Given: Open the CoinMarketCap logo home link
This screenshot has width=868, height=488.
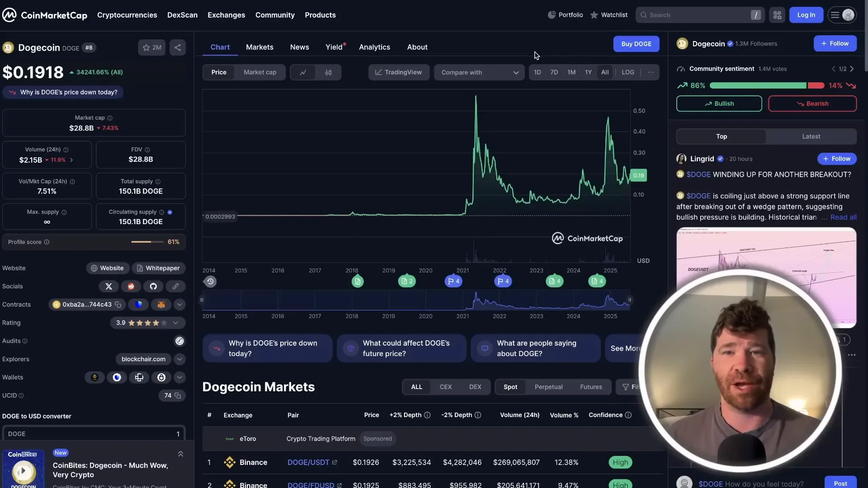Looking at the screenshot, I should (45, 15).
